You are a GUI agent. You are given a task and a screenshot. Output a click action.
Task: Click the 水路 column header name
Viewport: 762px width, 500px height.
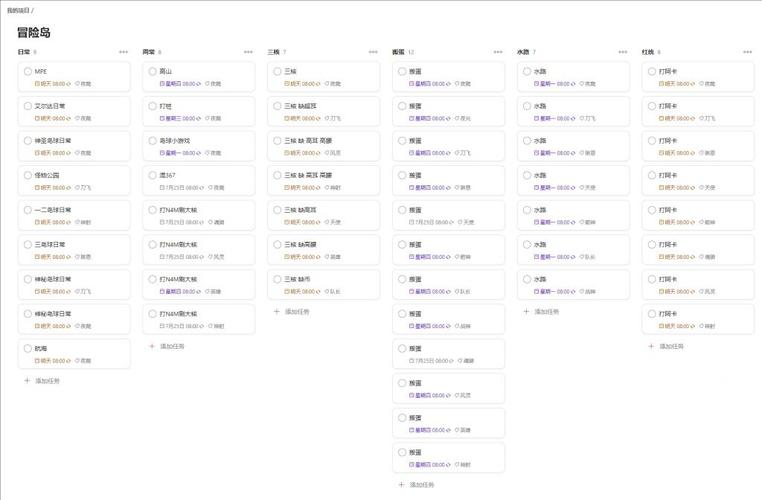[x=523, y=52]
